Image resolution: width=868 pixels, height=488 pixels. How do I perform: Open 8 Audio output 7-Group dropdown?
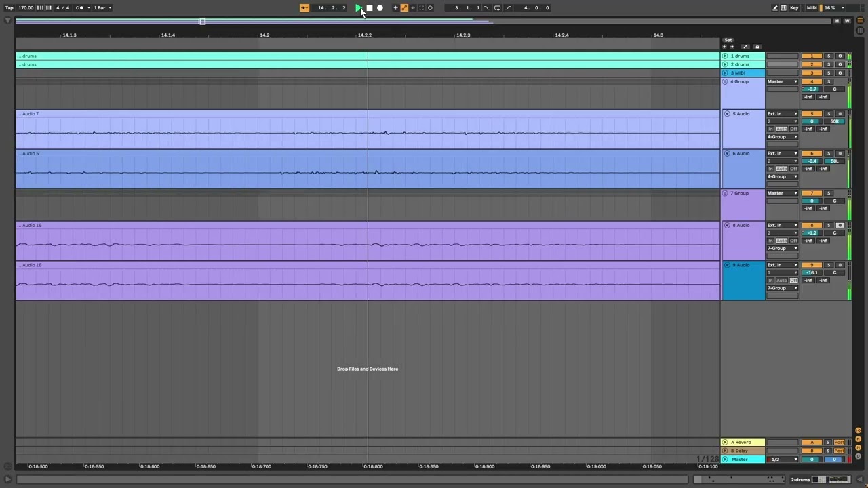click(783, 249)
